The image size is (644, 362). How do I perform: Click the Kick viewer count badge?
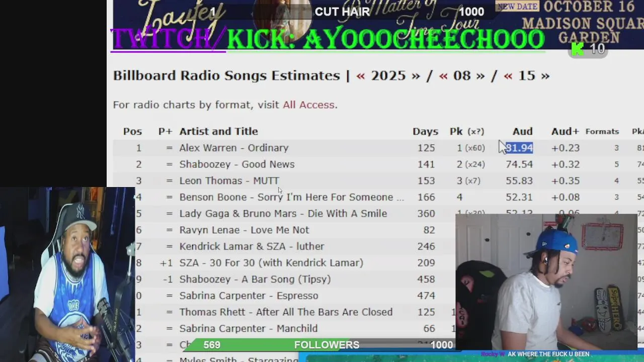[x=588, y=49]
